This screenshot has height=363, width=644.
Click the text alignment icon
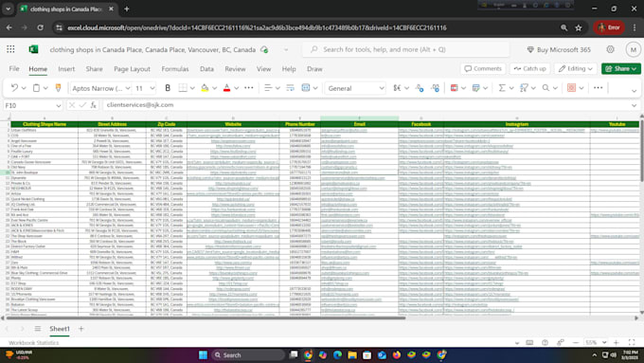tap(268, 88)
